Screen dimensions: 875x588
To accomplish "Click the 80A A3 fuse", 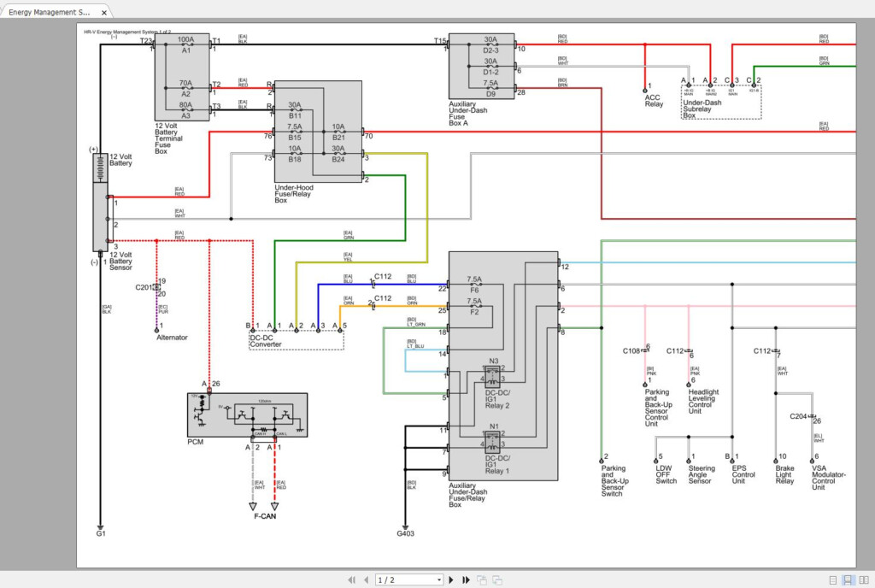I will (x=185, y=110).
